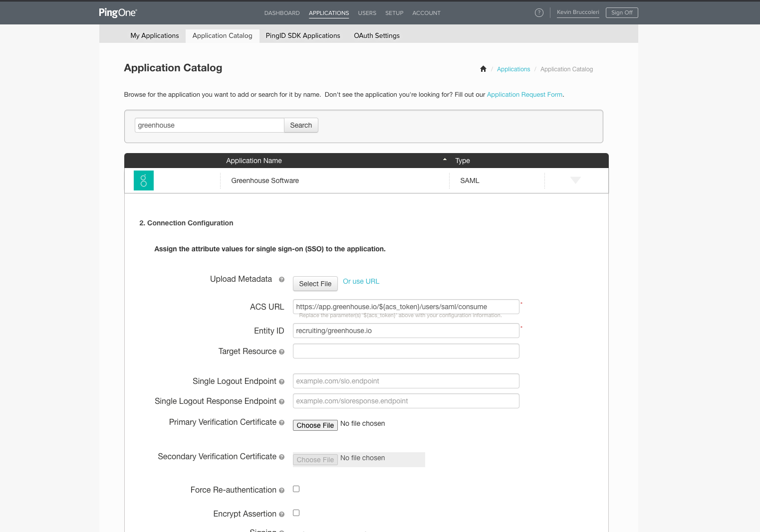
Task: Click the Select File button for metadata
Action: pos(315,284)
